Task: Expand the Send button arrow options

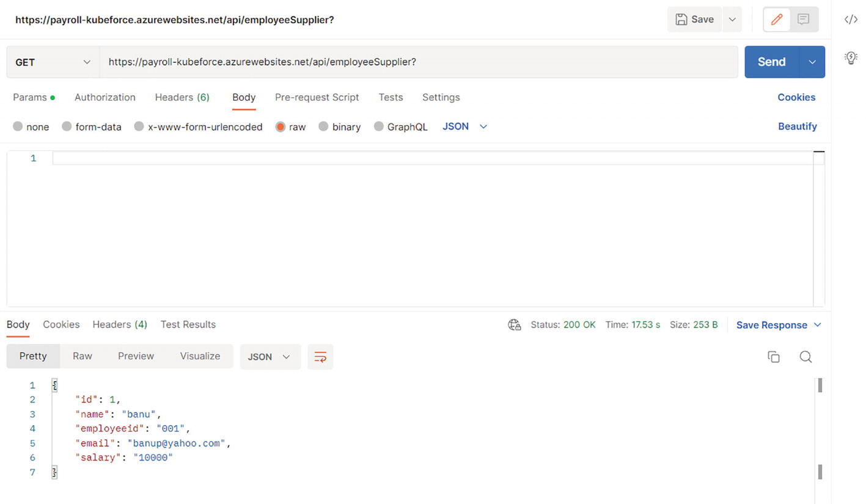Action: (812, 62)
